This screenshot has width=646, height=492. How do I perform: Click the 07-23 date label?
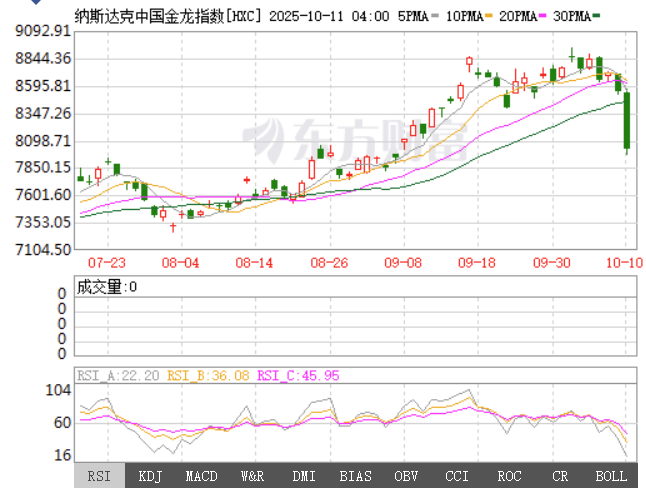coord(107,263)
